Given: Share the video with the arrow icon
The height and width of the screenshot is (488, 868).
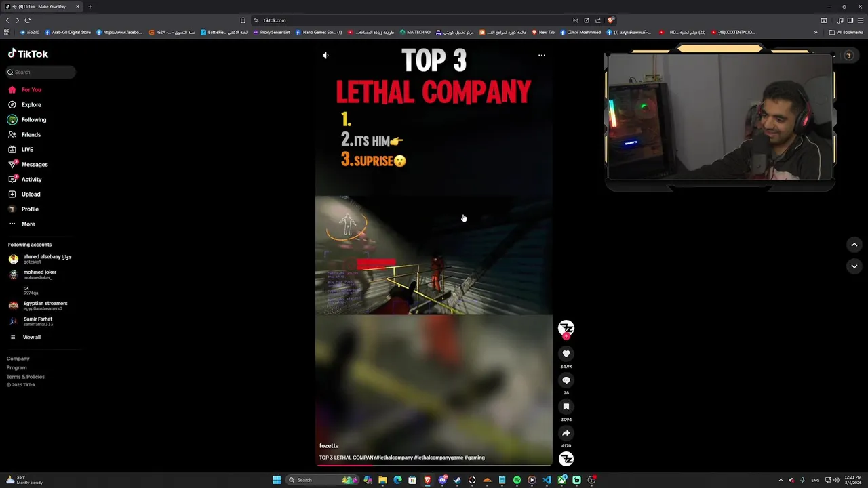Looking at the screenshot, I should click(566, 433).
